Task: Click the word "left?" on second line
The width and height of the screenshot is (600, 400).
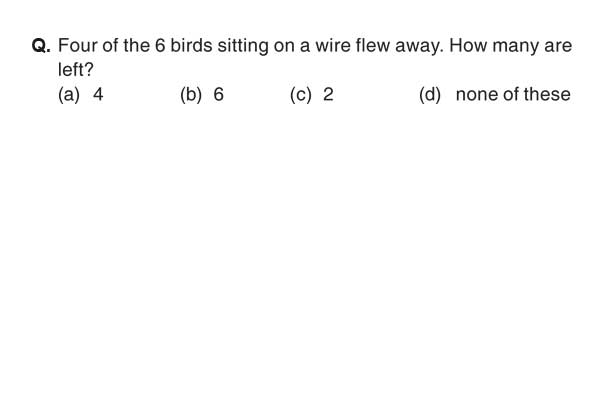Action: coord(76,69)
